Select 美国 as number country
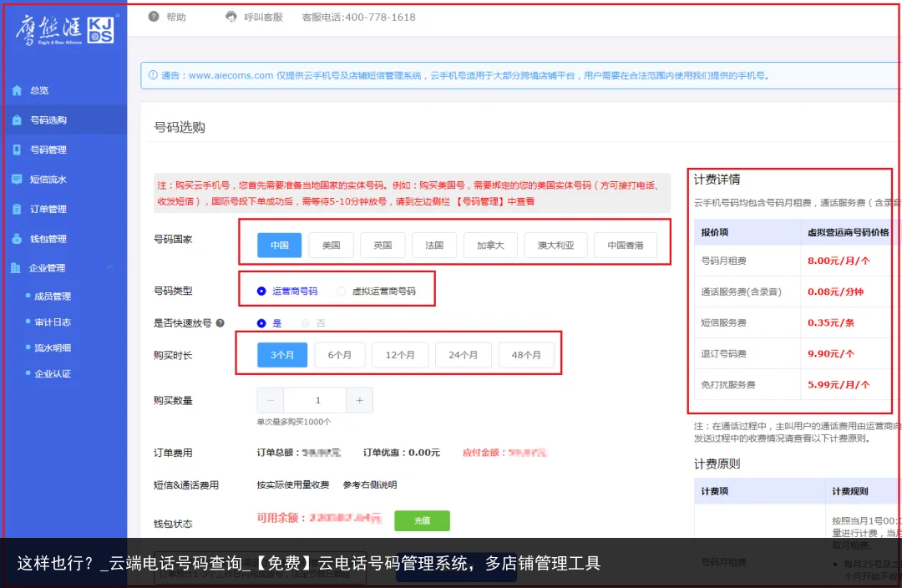 (x=331, y=245)
